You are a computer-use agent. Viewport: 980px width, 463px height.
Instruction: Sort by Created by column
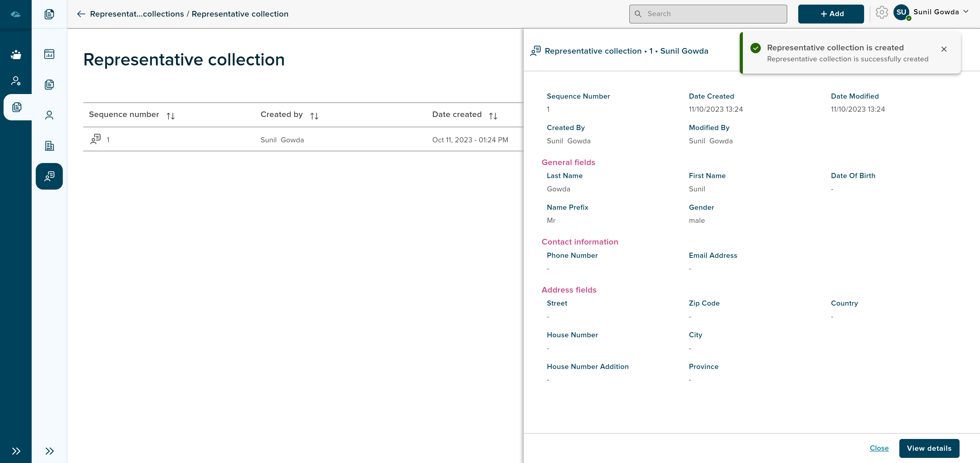click(314, 116)
